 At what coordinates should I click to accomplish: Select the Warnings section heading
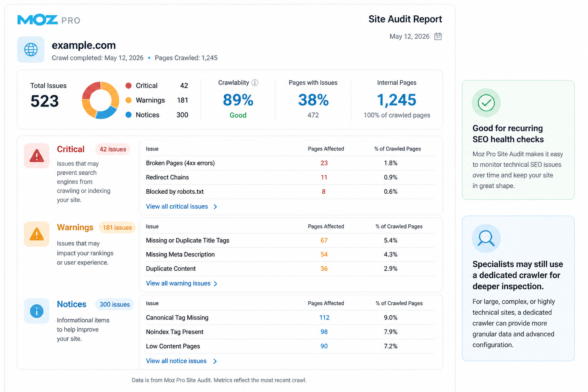coord(75,227)
